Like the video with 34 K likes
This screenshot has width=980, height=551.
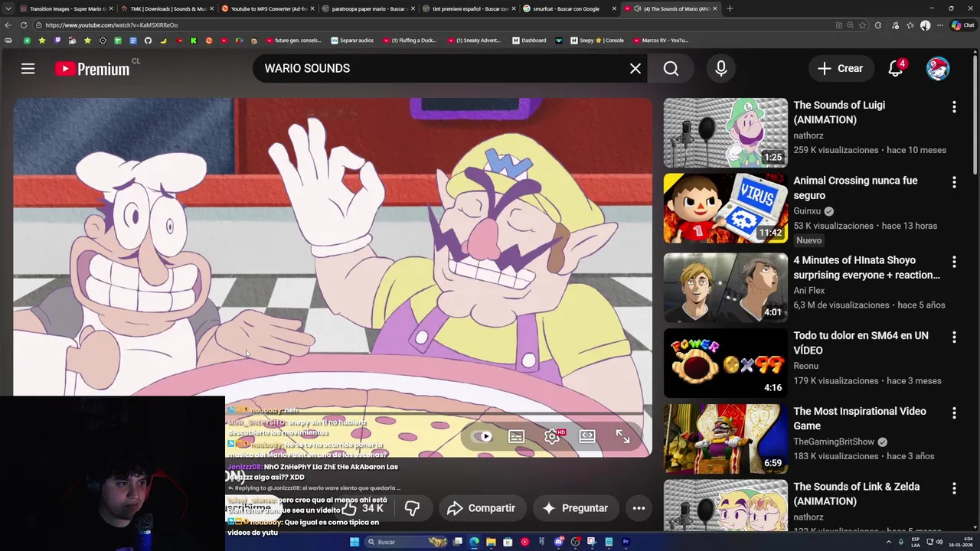[x=364, y=508]
